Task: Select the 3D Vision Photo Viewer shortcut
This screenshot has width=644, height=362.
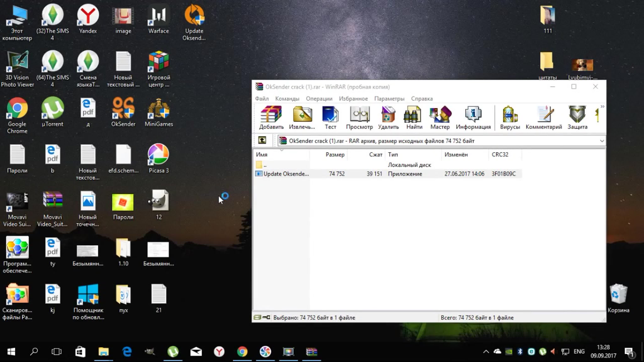Action: coord(17,69)
